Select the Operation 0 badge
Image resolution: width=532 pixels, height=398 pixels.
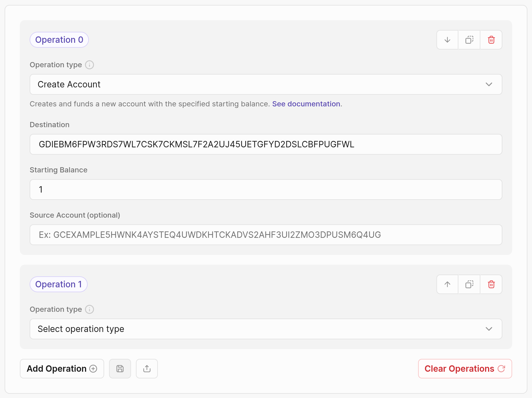pyautogui.click(x=59, y=40)
